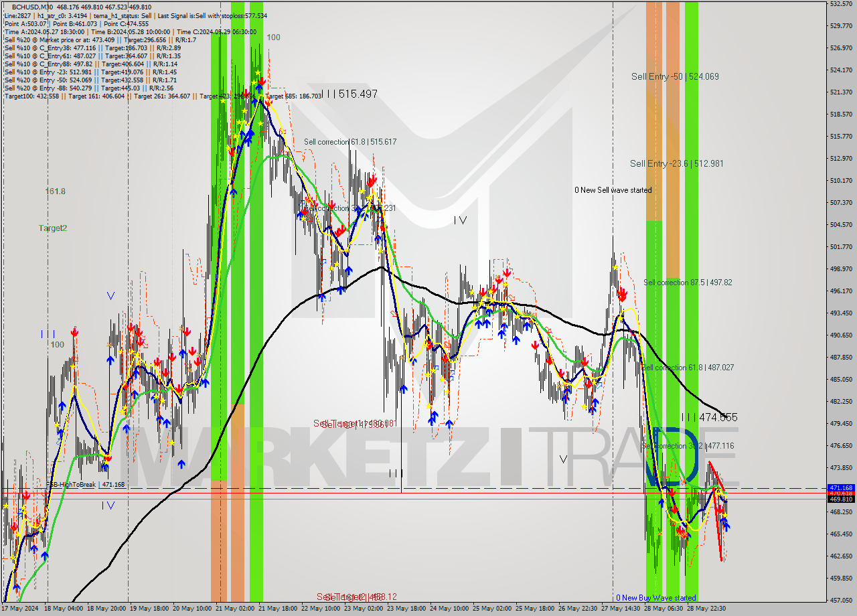
Task: Click the 457.050 price scale value
Action: click(841, 600)
